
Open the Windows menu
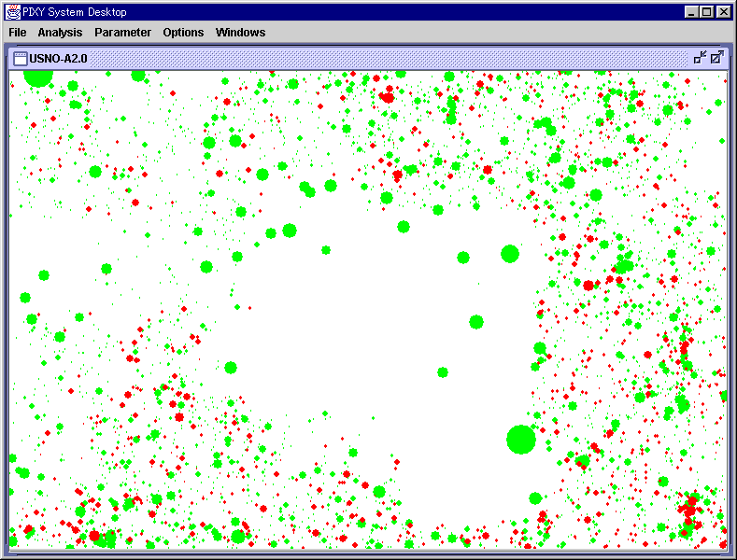[x=241, y=33]
